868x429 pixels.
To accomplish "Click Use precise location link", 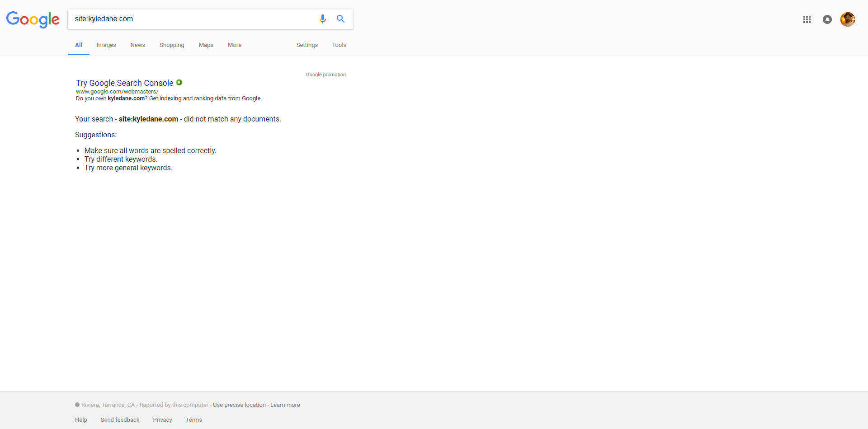I will point(239,405).
